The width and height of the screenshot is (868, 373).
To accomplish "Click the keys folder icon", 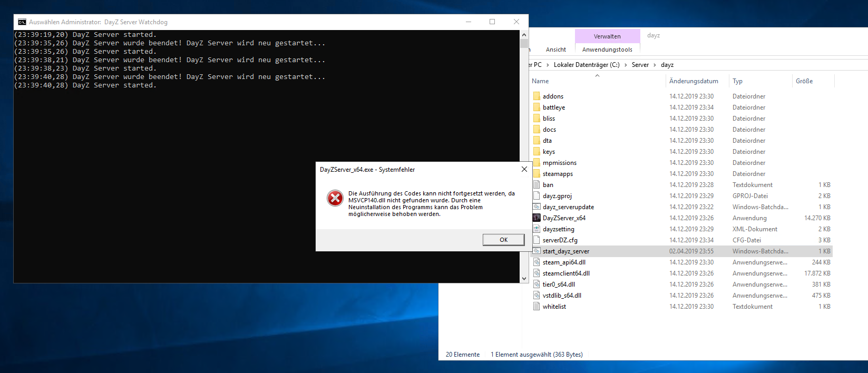I will point(537,151).
